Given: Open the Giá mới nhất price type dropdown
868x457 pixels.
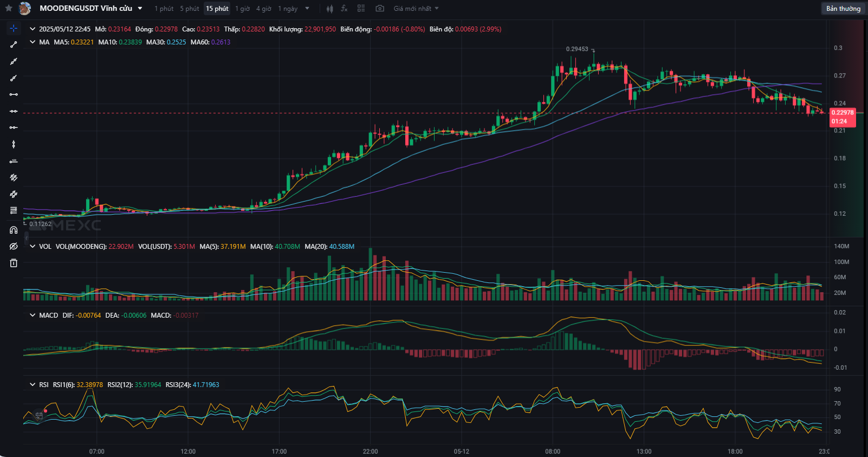Looking at the screenshot, I should pyautogui.click(x=416, y=9).
